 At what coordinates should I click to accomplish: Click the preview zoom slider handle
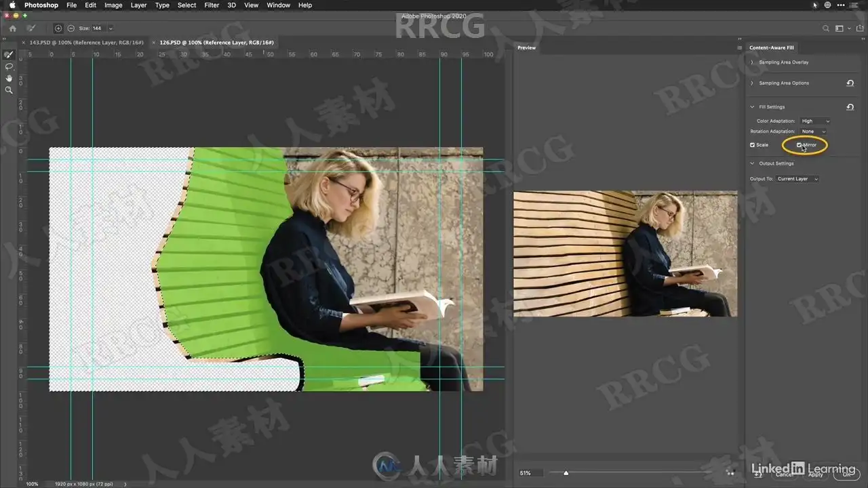[566, 473]
